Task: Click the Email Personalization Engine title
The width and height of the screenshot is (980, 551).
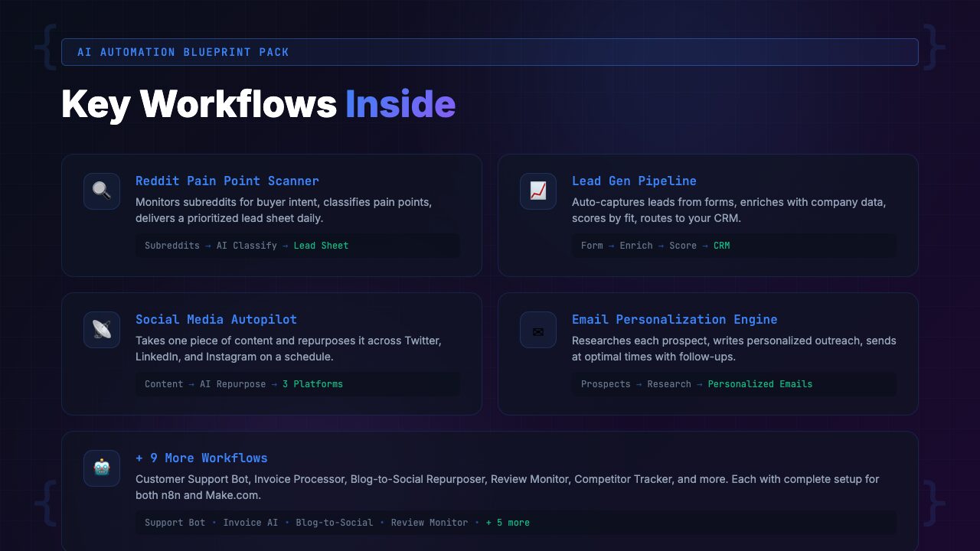Action: tap(675, 320)
